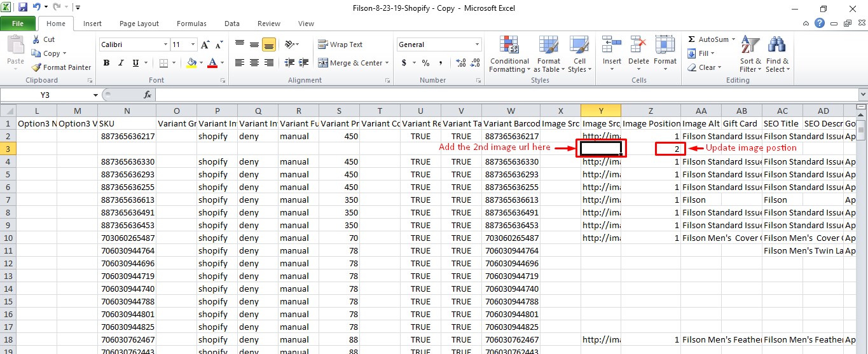
Task: Click the Undo arrow in quick access toolbar
Action: pyautogui.click(x=37, y=8)
